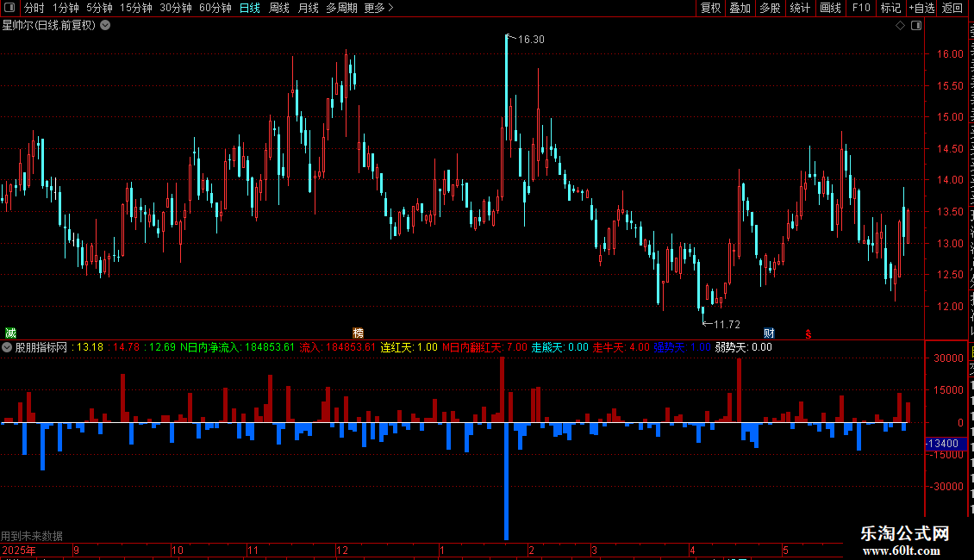
Task: Click the N日内净流入 value text
Action: [x=237, y=348]
